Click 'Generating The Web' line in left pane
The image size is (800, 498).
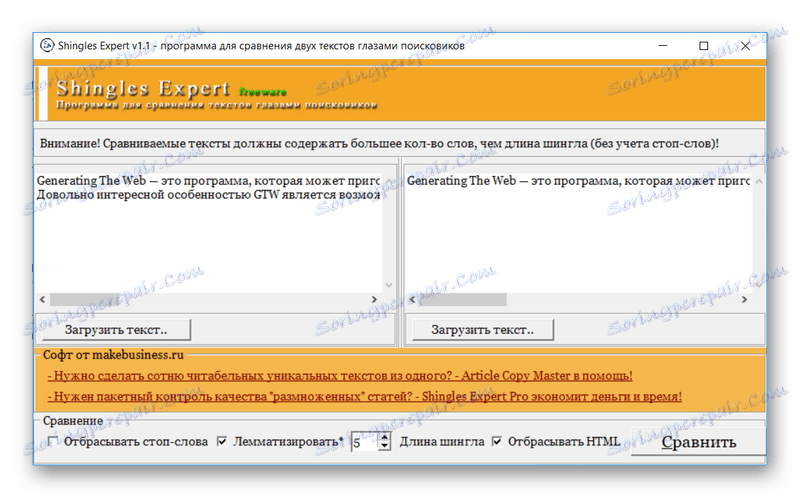coord(208,181)
